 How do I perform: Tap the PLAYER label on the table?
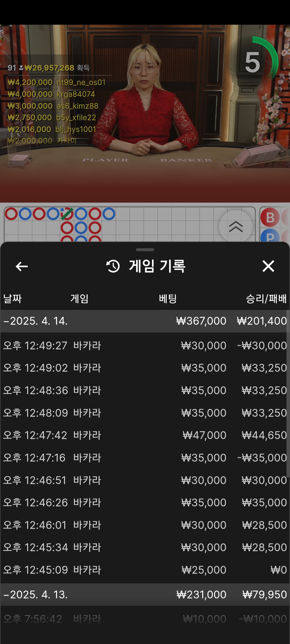[x=105, y=160]
